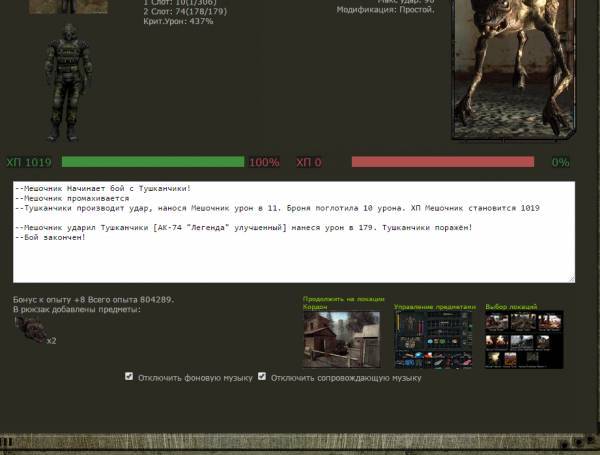Toggle 'Отключить фоновую музыку' checkbox
The height and width of the screenshot is (455, 600).
point(129,377)
